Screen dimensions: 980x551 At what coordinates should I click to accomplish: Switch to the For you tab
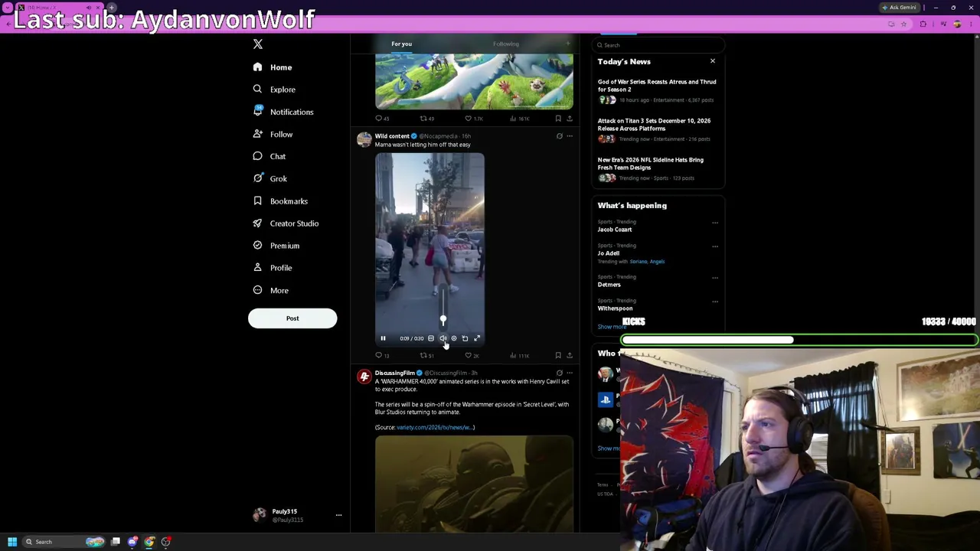point(401,44)
